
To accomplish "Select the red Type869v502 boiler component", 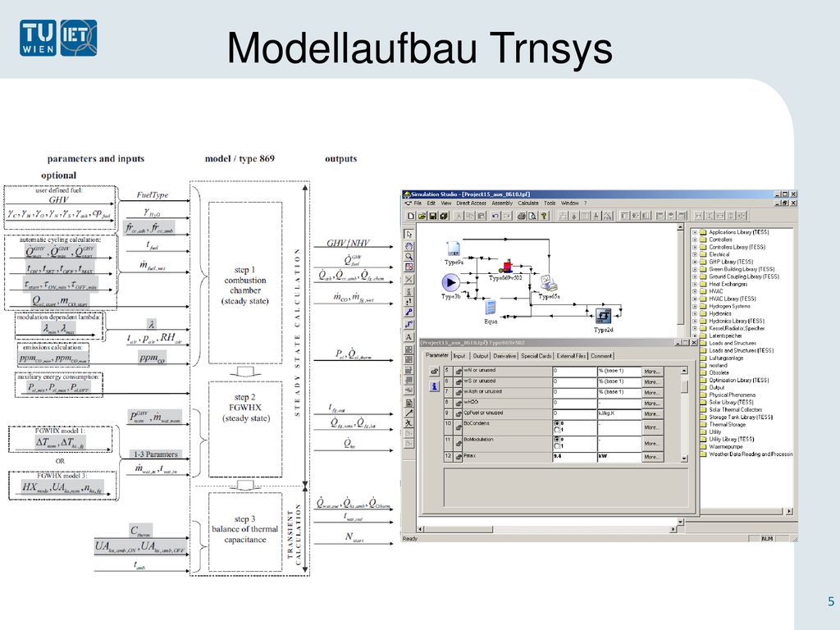I will click(507, 266).
